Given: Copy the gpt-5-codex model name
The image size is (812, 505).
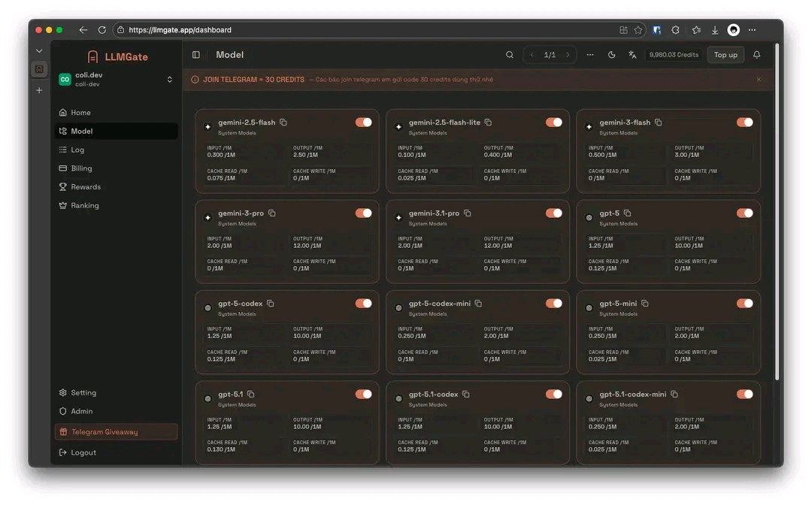Looking at the screenshot, I should pyautogui.click(x=271, y=304).
